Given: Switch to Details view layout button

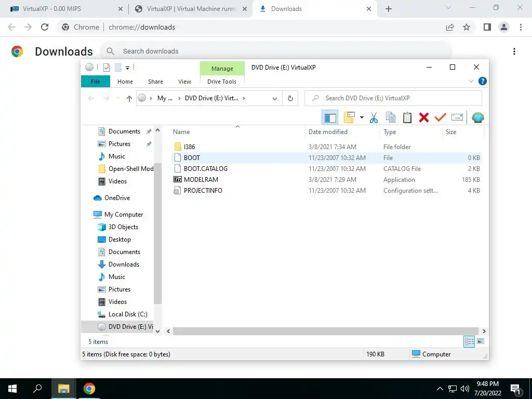Looking at the screenshot, I should click(x=469, y=341).
